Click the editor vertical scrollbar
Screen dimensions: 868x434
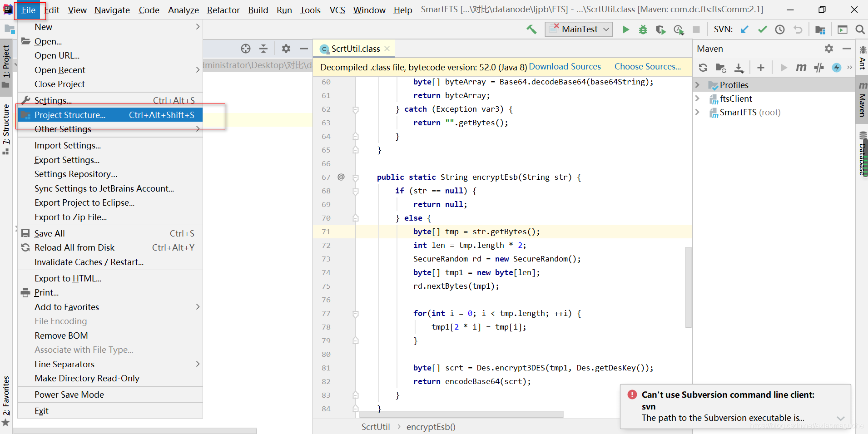pyautogui.click(x=688, y=287)
